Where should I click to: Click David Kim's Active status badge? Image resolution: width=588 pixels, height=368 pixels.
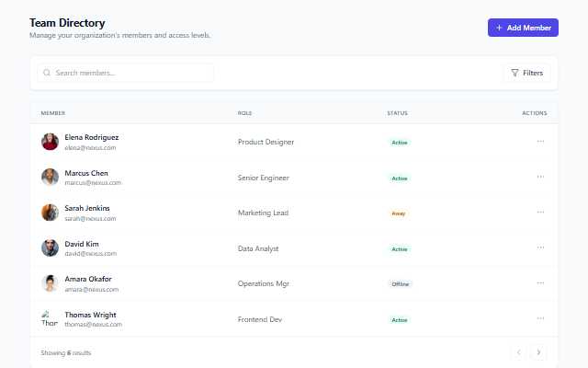click(x=400, y=249)
